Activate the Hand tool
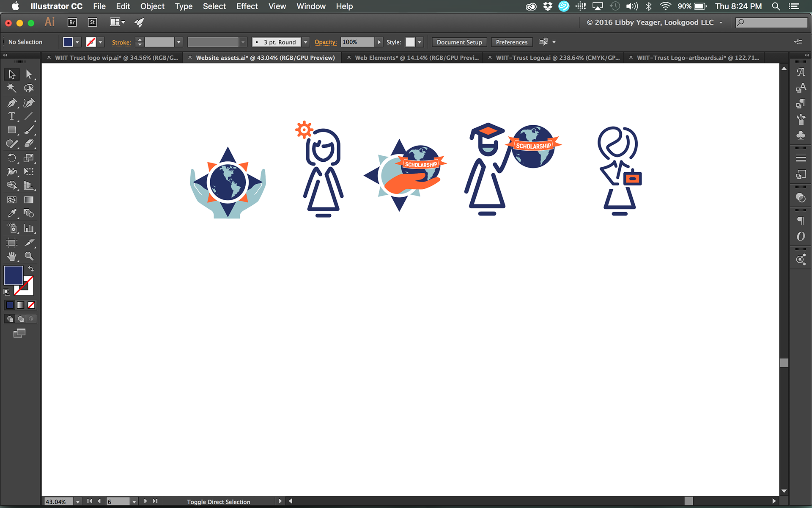The image size is (812, 508). (11, 256)
